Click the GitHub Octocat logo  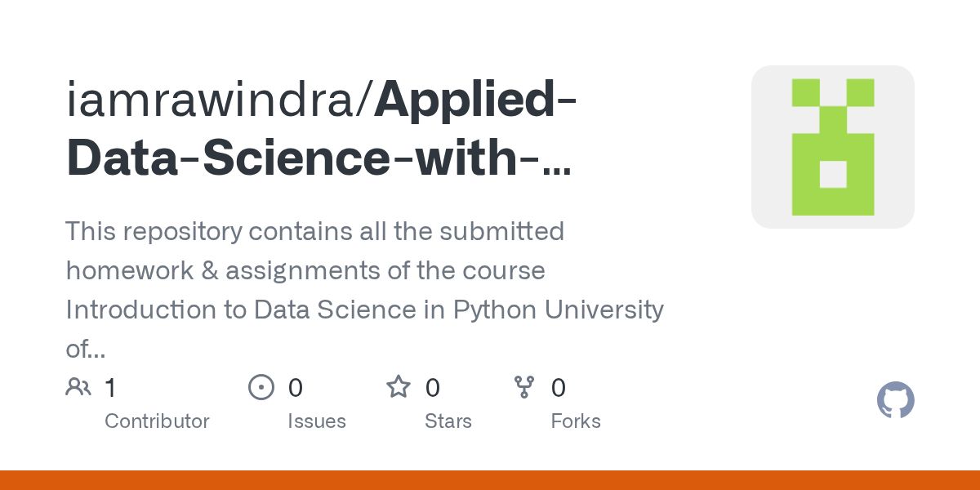(895, 401)
